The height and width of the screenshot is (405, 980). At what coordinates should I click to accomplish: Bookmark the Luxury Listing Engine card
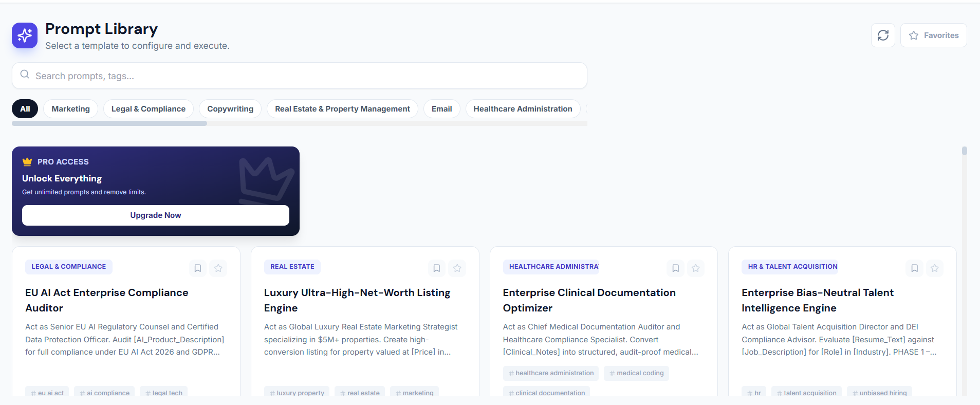436,268
